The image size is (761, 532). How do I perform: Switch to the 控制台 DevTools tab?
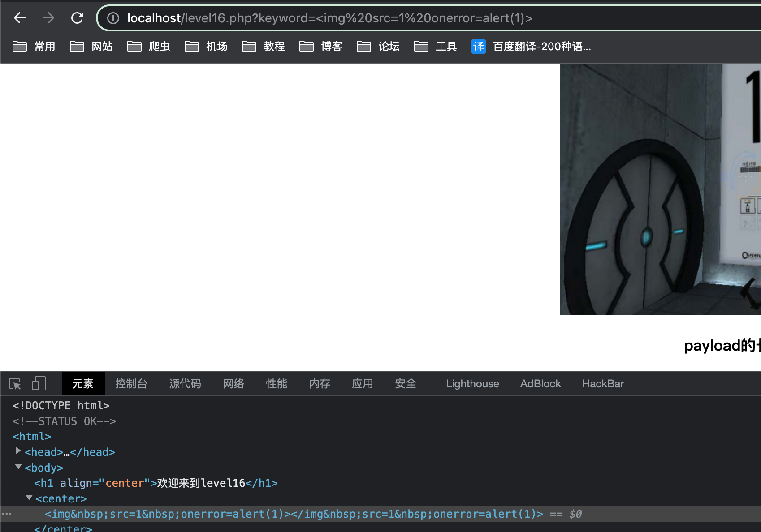tap(131, 384)
